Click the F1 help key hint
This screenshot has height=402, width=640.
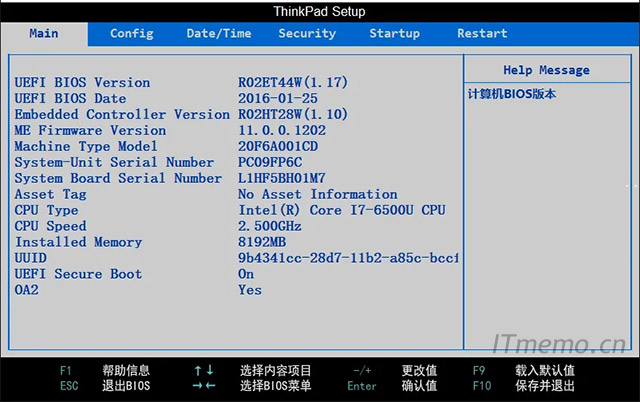tap(66, 371)
